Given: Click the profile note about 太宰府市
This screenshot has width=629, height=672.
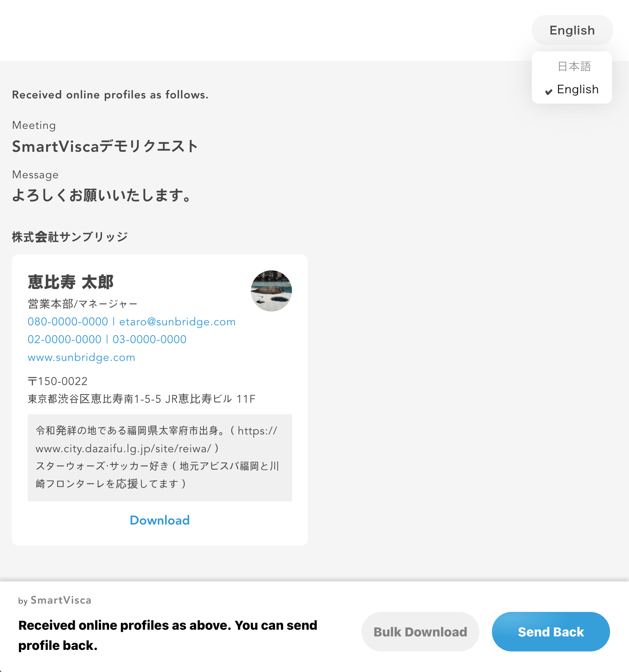Looking at the screenshot, I should pyautogui.click(x=160, y=457).
